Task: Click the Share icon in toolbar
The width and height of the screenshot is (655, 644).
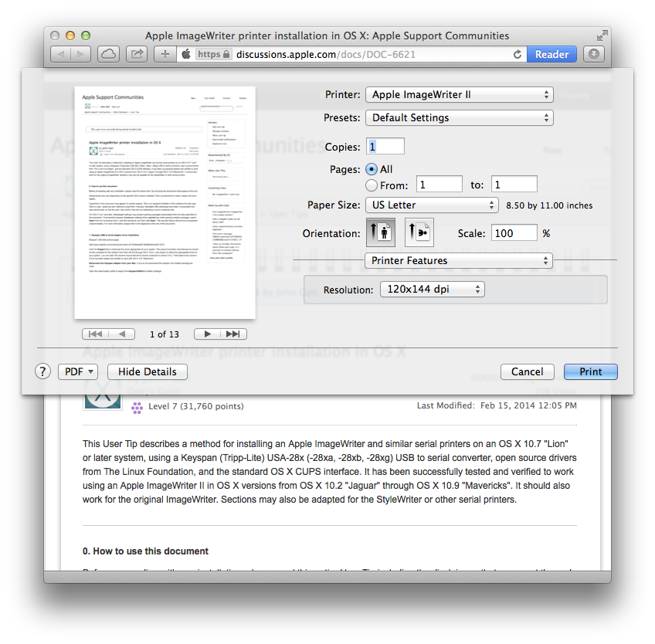Action: tap(137, 54)
